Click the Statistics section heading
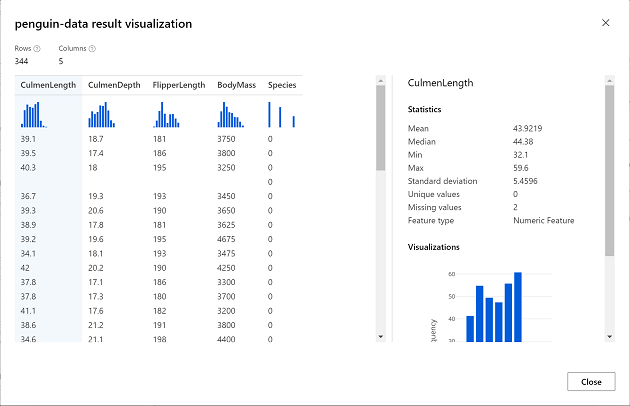The image size is (630, 406). click(x=424, y=109)
